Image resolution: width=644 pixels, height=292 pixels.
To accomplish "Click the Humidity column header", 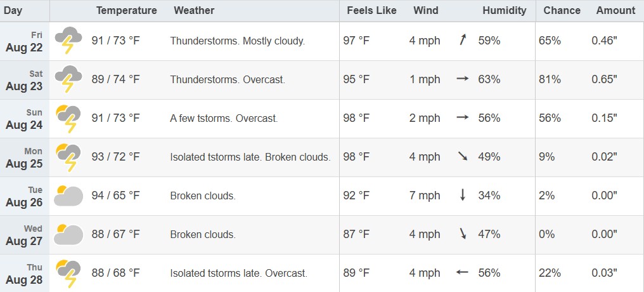I will [x=505, y=11].
